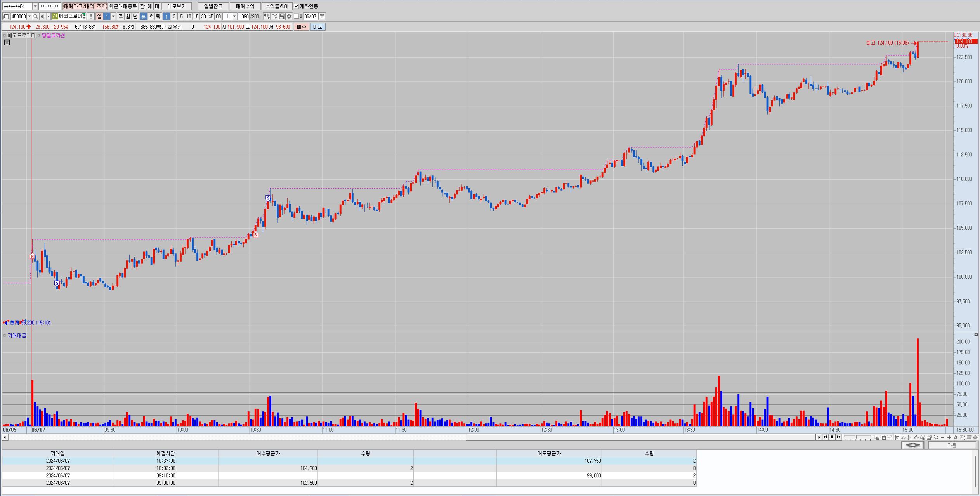The width and height of the screenshot is (980, 496).
Task: Click the zoom out minus icon
Action: 943,437
